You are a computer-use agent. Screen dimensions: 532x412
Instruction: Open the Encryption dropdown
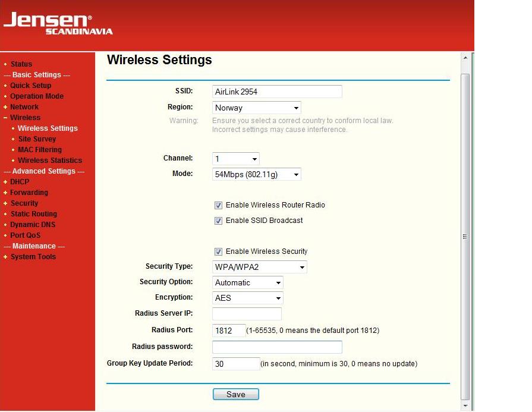(x=248, y=298)
